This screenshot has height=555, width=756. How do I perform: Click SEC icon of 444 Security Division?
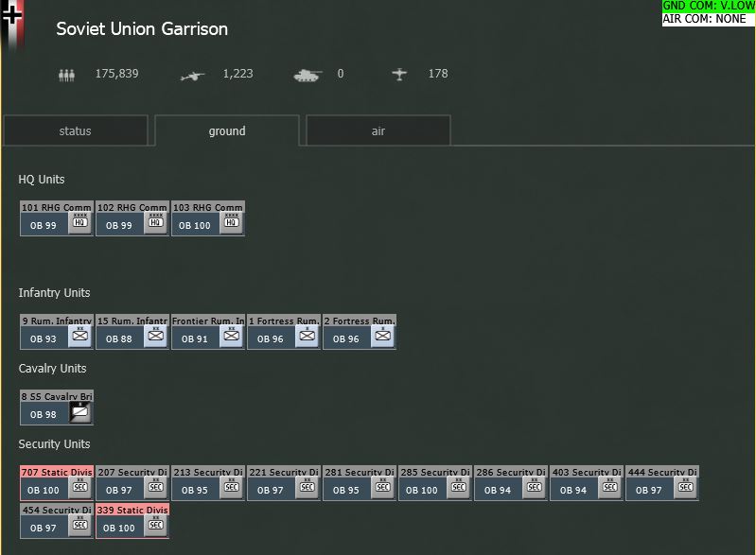tap(686, 488)
